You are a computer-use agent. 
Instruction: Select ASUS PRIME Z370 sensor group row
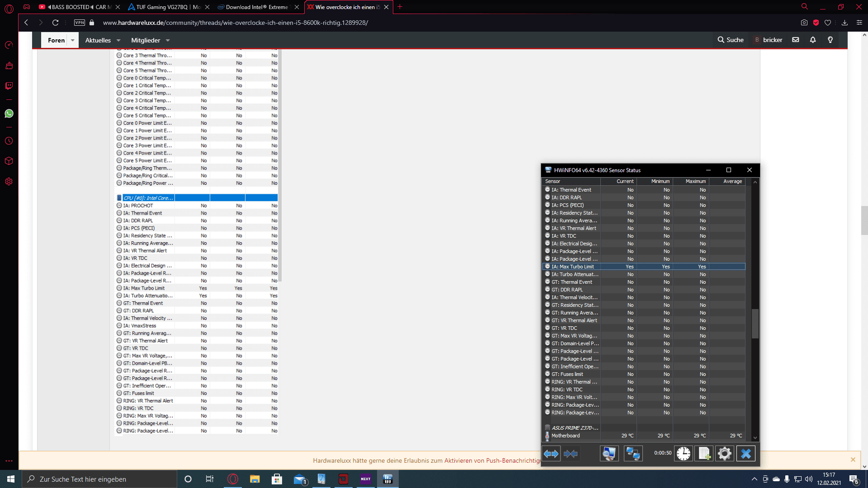point(644,428)
